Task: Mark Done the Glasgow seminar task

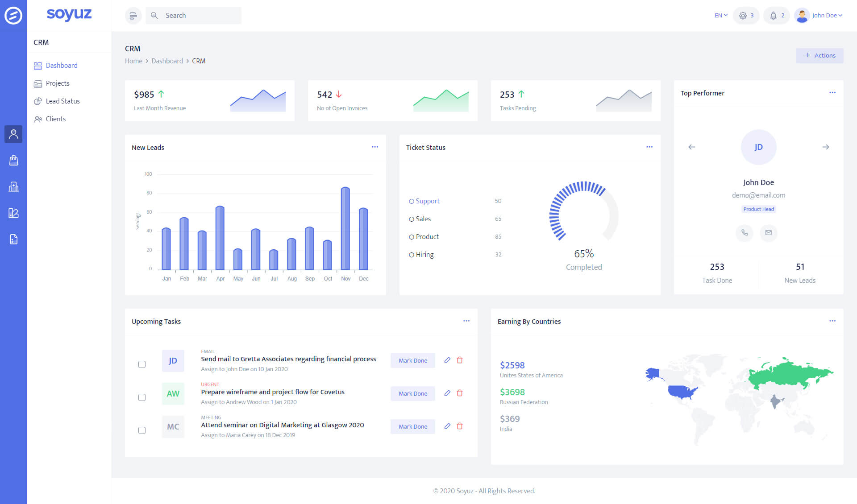Action: [412, 426]
